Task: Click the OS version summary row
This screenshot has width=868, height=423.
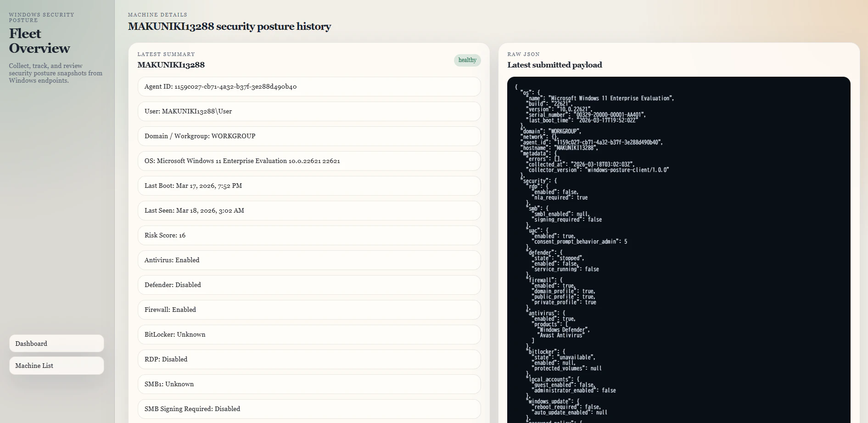Action: coord(309,161)
